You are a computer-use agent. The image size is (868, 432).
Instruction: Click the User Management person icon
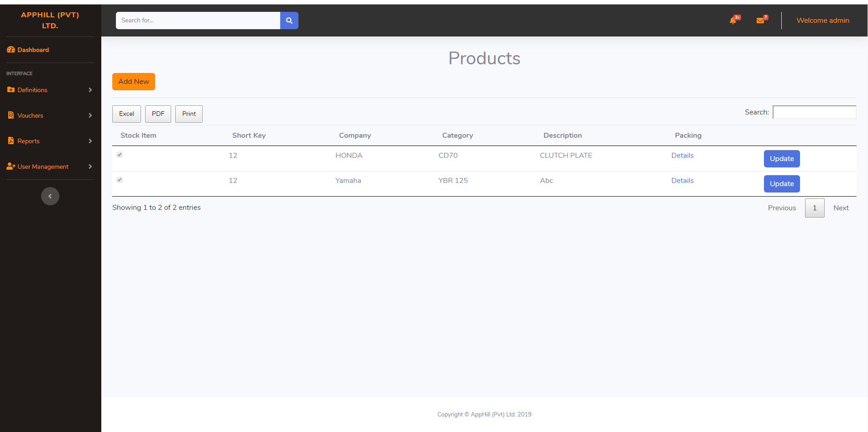[11, 167]
